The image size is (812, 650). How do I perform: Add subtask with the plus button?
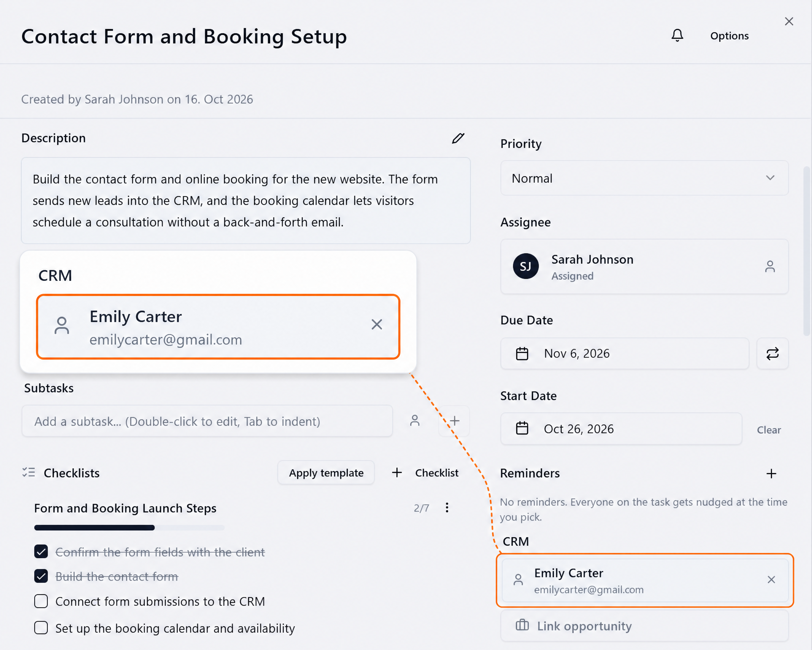click(x=454, y=421)
